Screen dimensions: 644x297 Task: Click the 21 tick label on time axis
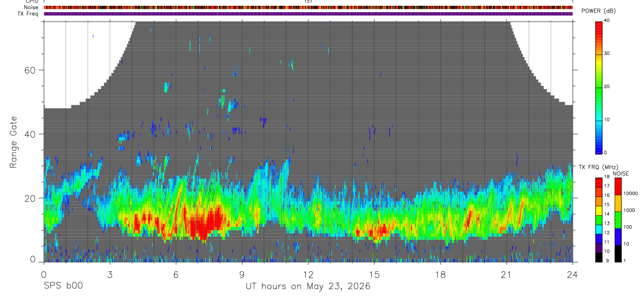tap(506, 274)
